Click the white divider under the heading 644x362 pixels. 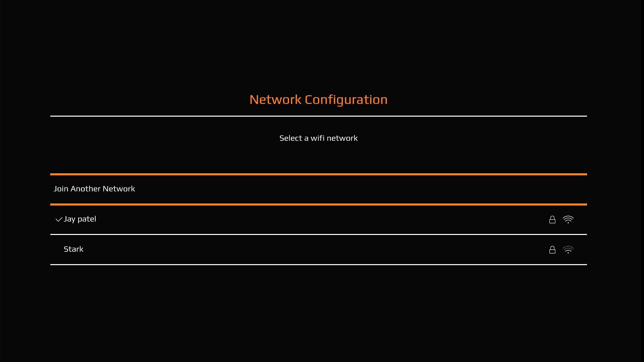coord(318,116)
